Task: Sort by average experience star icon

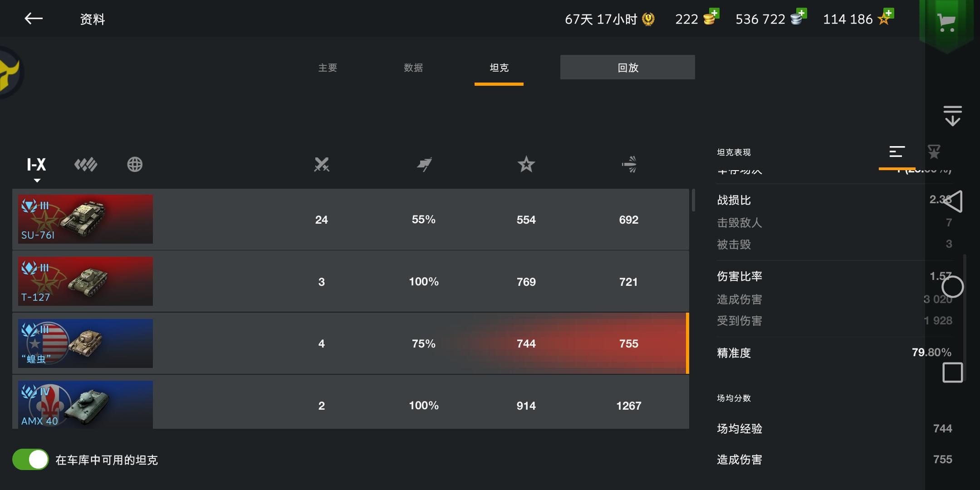Action: coord(526,164)
